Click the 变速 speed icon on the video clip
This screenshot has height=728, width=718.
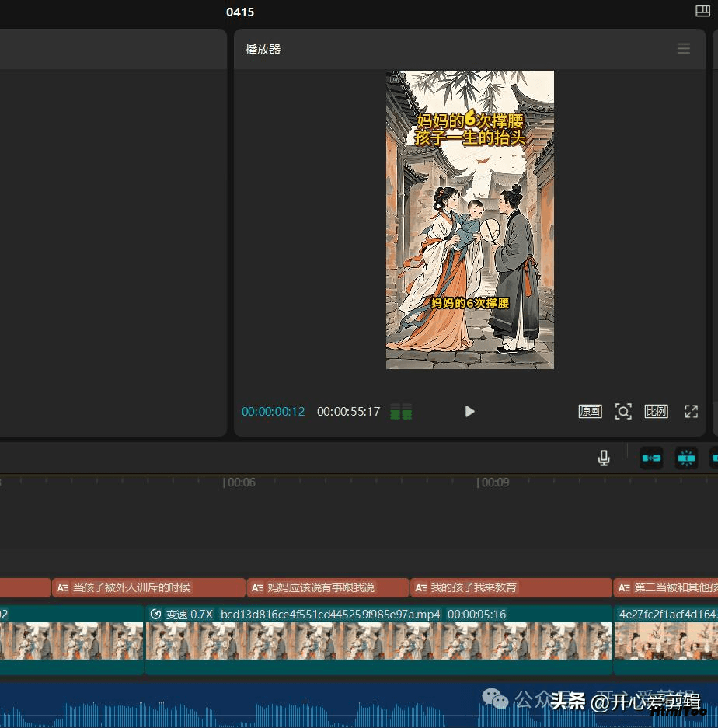pyautogui.click(x=155, y=615)
